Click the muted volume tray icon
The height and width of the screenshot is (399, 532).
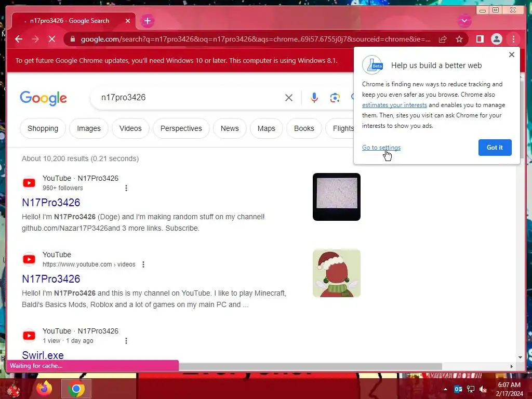point(483,389)
